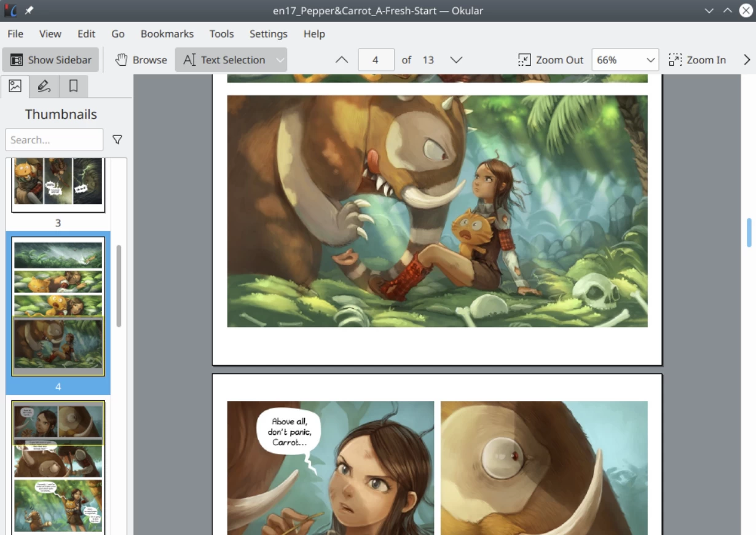Click the Zoom Out toolbar button
Viewport: 756px width, 535px height.
pos(551,60)
